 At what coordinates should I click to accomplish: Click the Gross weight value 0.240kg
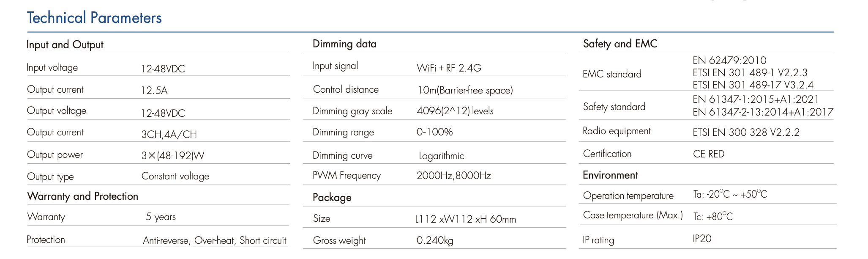tap(435, 241)
